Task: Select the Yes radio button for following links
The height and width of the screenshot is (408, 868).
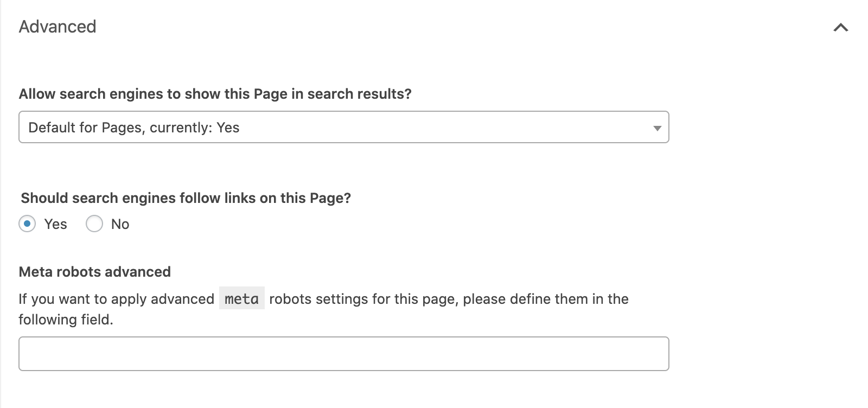Action: pyautogui.click(x=27, y=224)
